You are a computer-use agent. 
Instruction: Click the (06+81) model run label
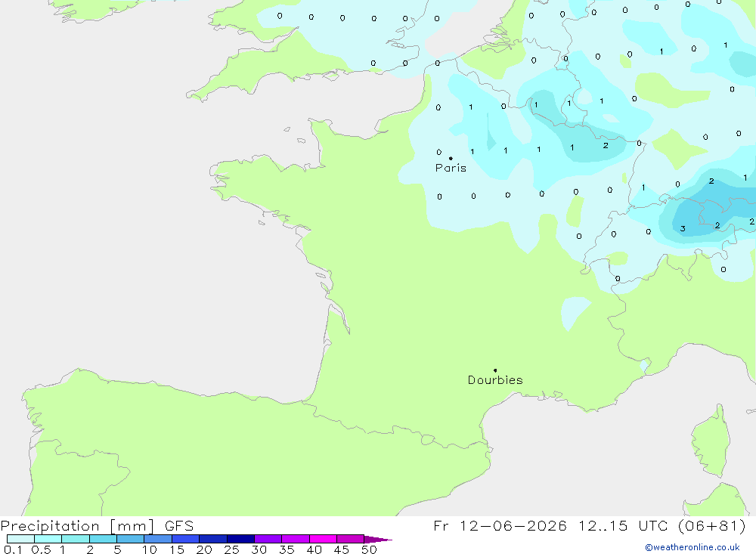coord(711,525)
